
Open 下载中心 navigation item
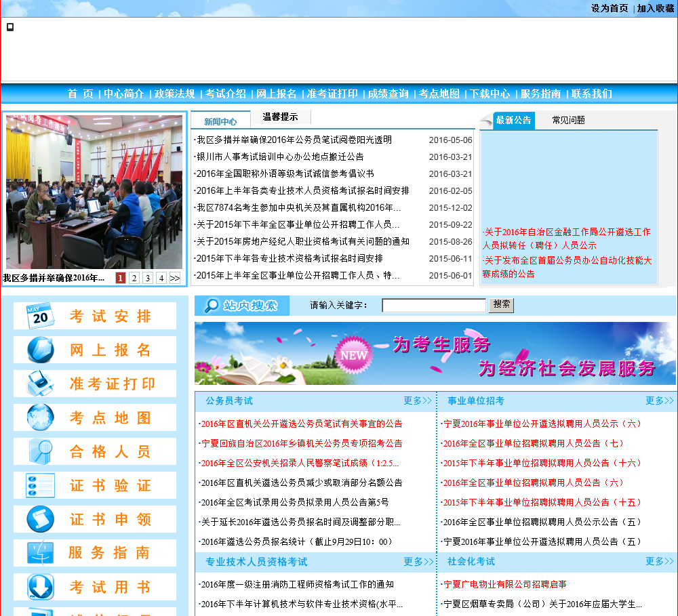490,94
